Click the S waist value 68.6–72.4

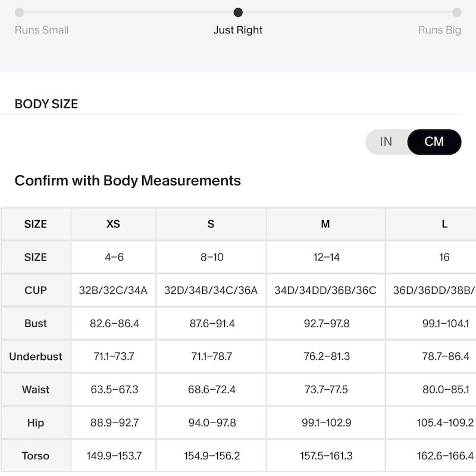pos(212,390)
